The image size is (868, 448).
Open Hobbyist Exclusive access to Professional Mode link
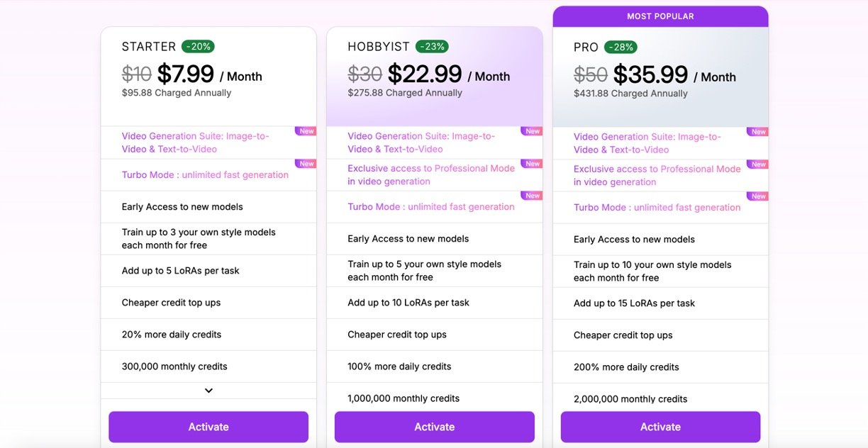430,175
